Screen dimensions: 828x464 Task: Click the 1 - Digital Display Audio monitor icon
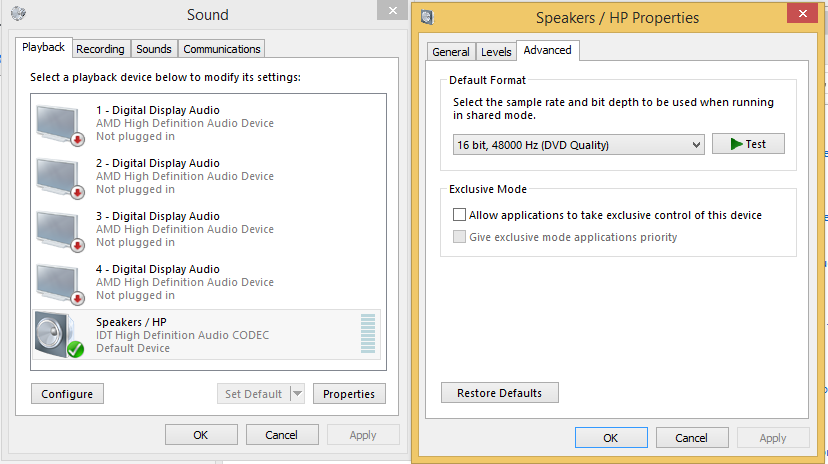click(59, 124)
